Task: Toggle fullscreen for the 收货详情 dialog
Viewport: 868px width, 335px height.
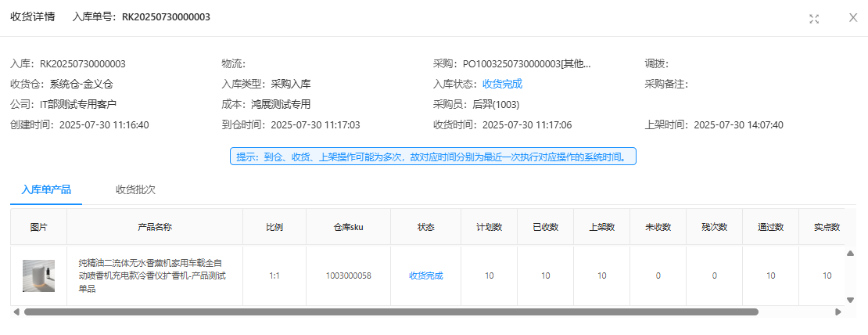Action: tap(814, 18)
